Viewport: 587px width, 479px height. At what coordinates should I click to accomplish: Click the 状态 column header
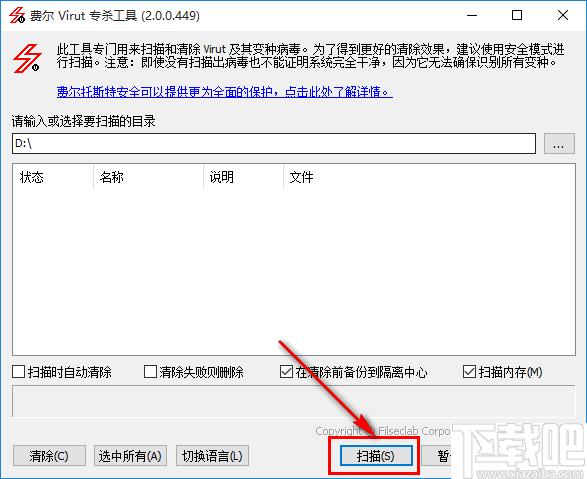click(x=53, y=177)
